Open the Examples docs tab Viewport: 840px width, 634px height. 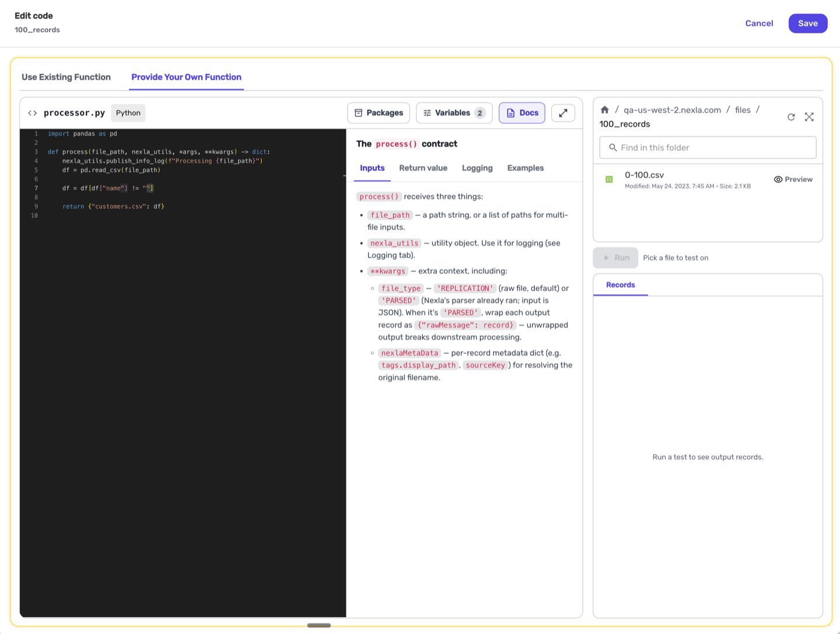tap(526, 168)
